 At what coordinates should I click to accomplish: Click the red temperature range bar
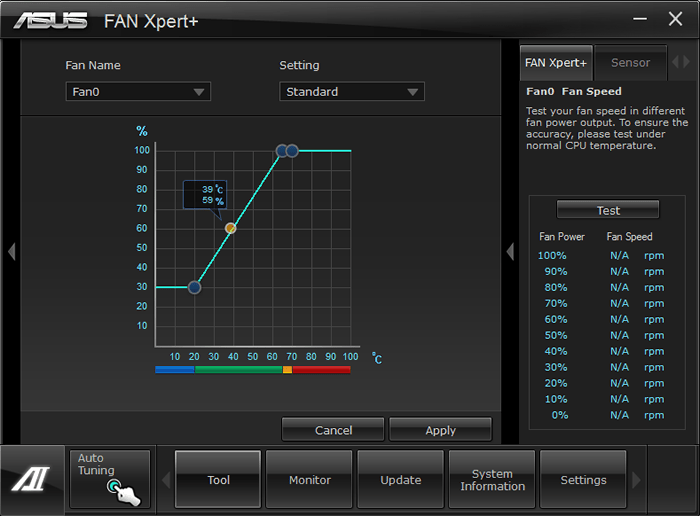(x=321, y=369)
